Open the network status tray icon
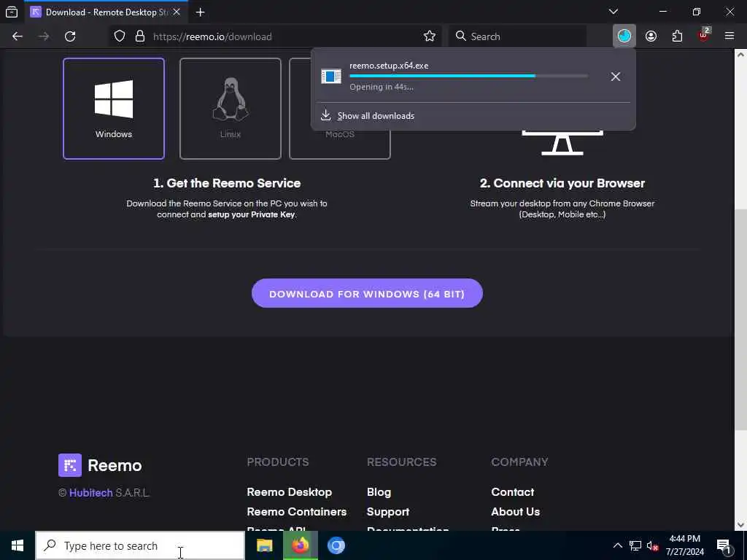747x560 pixels. tap(635, 545)
